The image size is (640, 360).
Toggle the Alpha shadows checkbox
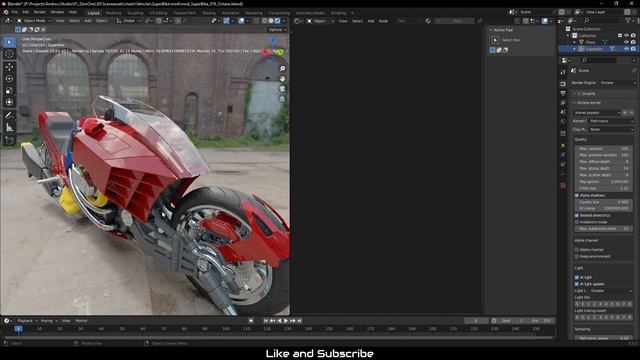pos(577,196)
